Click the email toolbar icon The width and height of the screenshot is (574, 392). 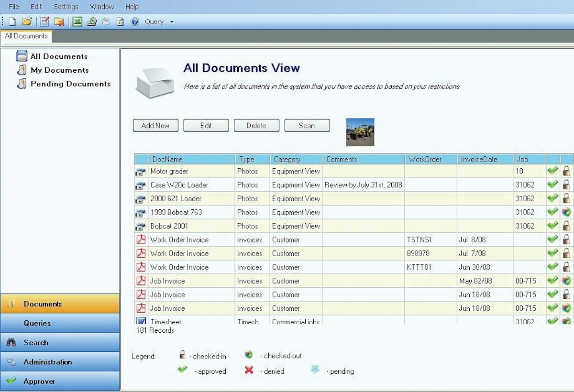[105, 22]
